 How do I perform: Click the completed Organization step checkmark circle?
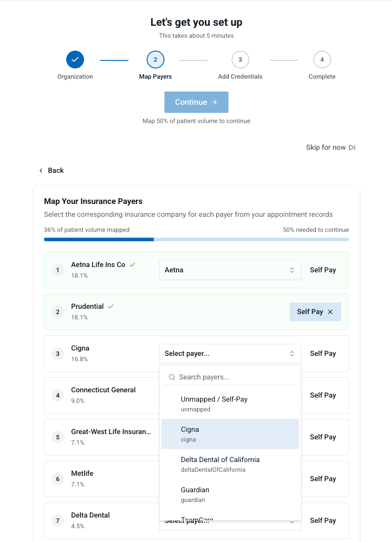(75, 60)
